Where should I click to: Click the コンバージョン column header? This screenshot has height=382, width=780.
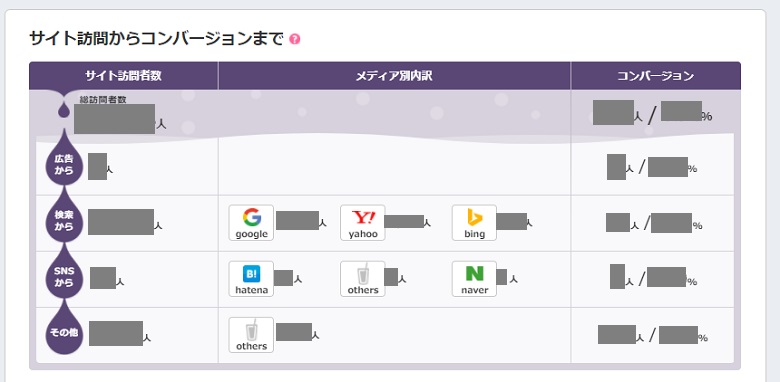(656, 76)
